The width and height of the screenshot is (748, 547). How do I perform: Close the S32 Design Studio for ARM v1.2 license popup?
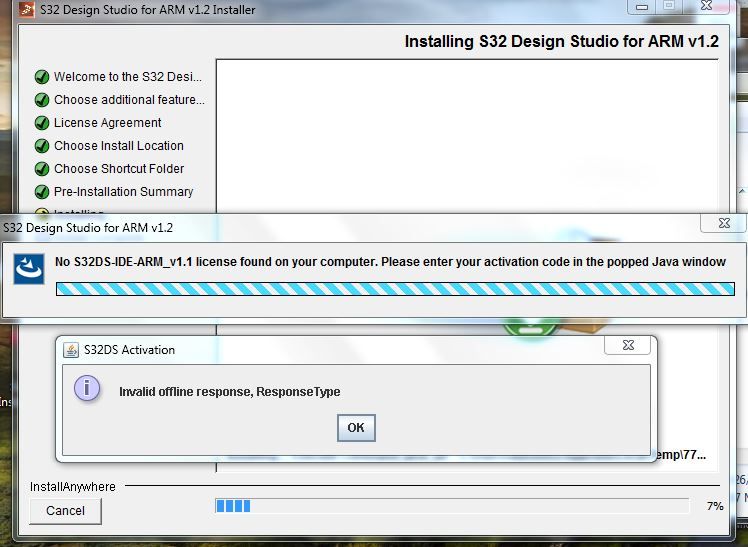[724, 223]
